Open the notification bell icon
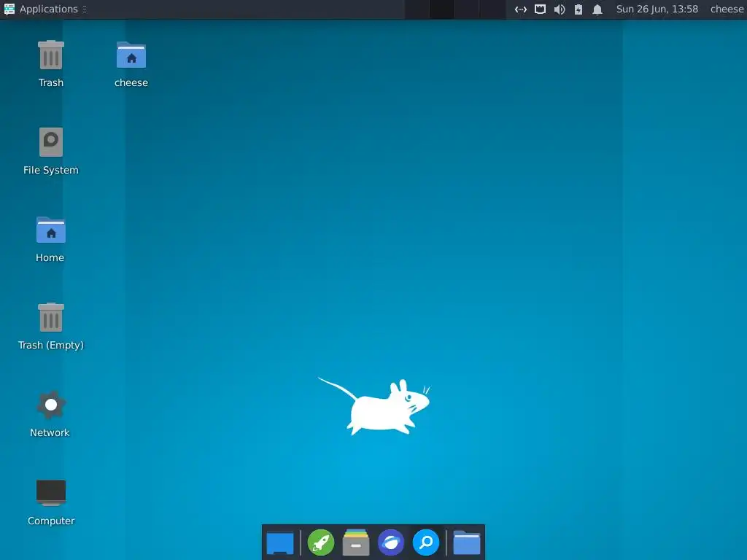 (597, 9)
